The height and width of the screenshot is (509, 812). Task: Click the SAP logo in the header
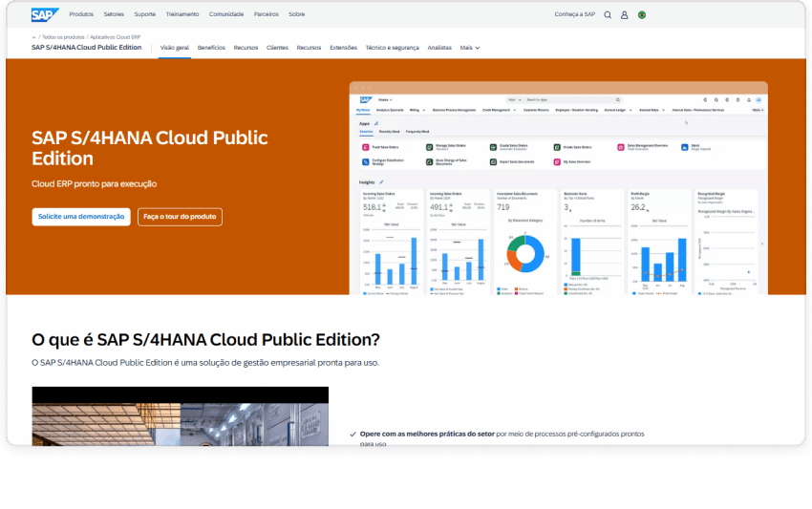45,14
